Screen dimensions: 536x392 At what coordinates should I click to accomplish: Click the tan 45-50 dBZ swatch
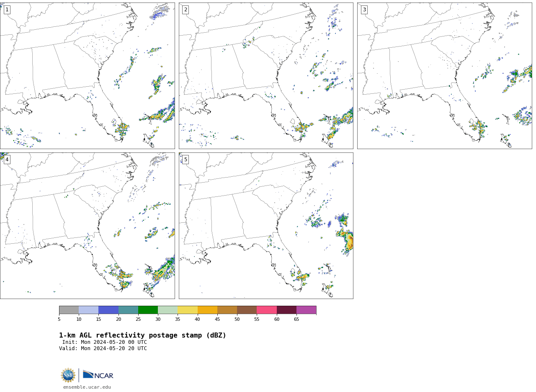[227, 310]
